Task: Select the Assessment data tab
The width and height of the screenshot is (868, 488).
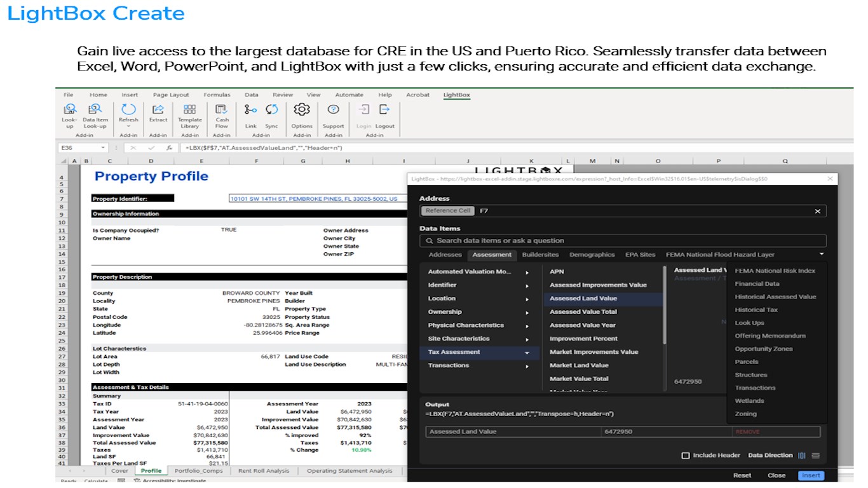Action: pos(492,255)
